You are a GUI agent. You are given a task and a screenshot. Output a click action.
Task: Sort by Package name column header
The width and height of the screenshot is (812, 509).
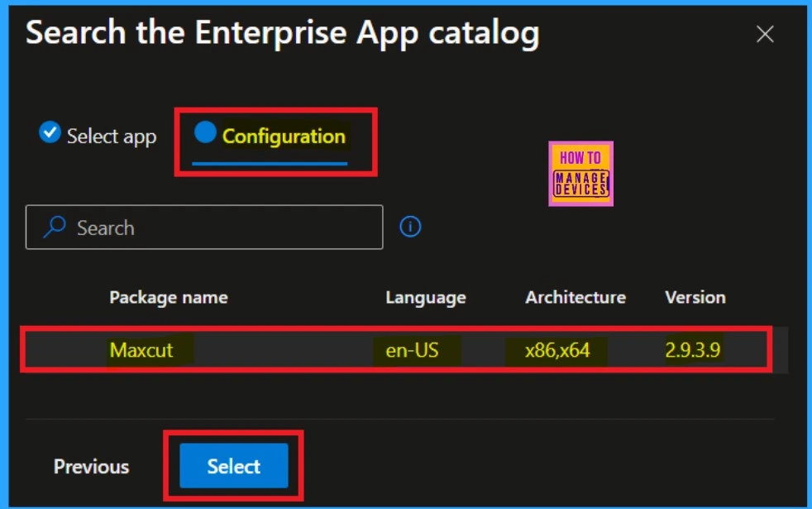(x=169, y=297)
